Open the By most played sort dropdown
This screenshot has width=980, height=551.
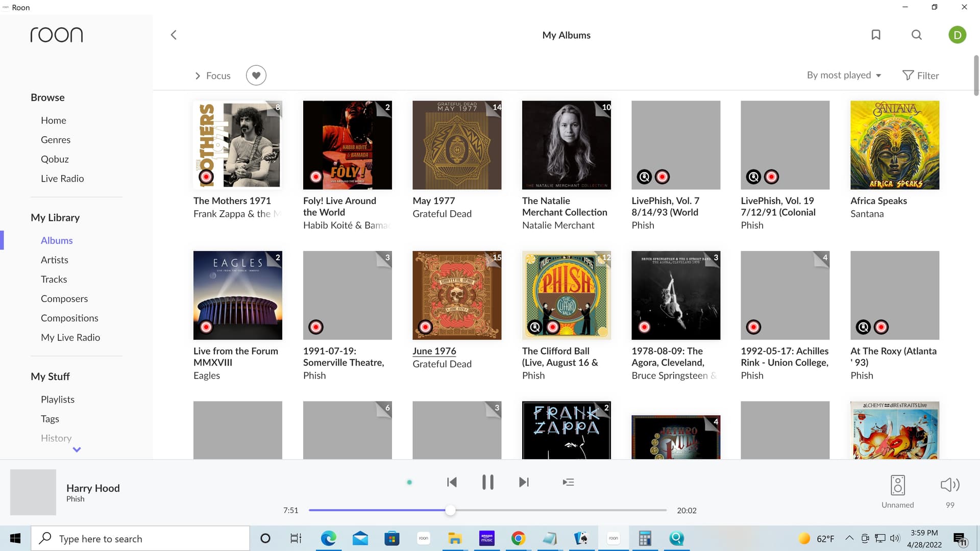click(x=844, y=75)
